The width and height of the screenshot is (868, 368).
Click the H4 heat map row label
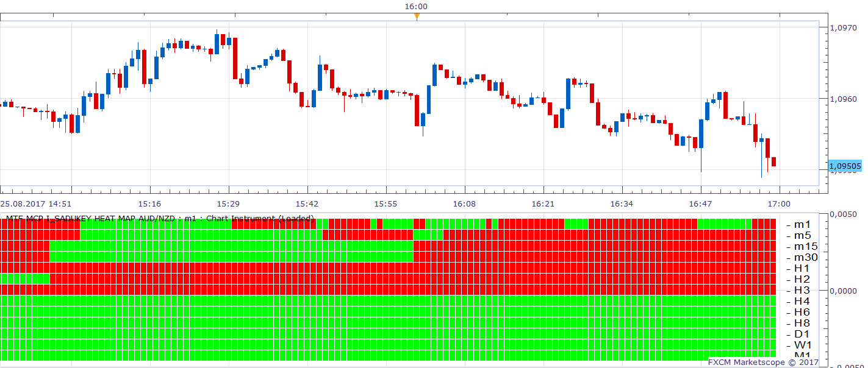pyautogui.click(x=802, y=302)
